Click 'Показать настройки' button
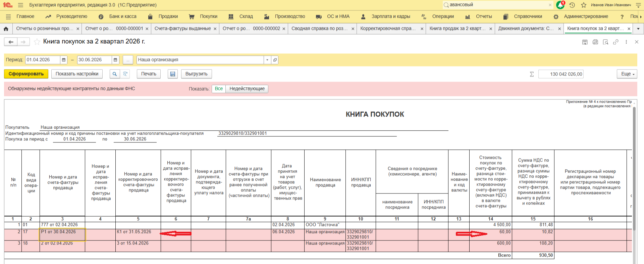Image resolution: width=644 pixels, height=264 pixels. coord(77,74)
